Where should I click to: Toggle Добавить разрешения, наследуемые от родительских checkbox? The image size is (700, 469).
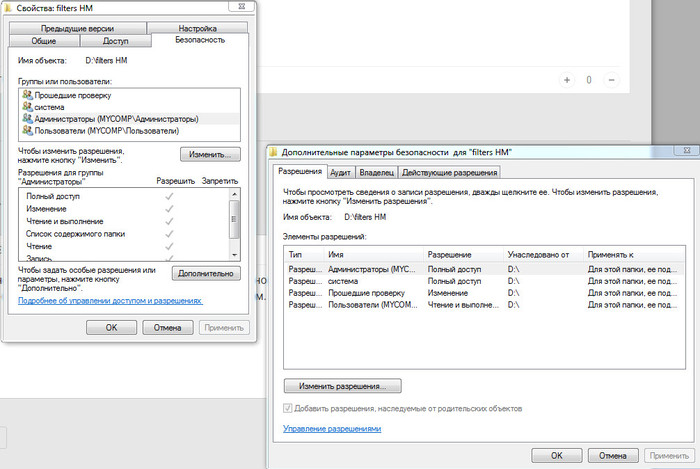(288, 408)
